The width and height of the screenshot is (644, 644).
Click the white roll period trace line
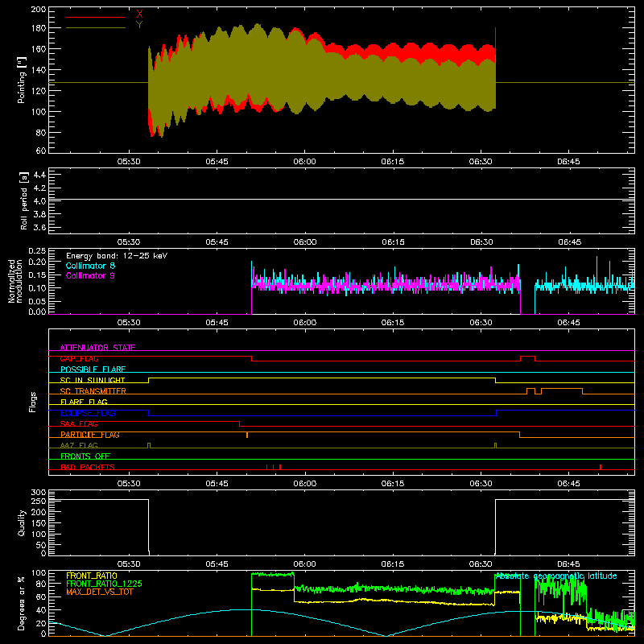point(341,199)
